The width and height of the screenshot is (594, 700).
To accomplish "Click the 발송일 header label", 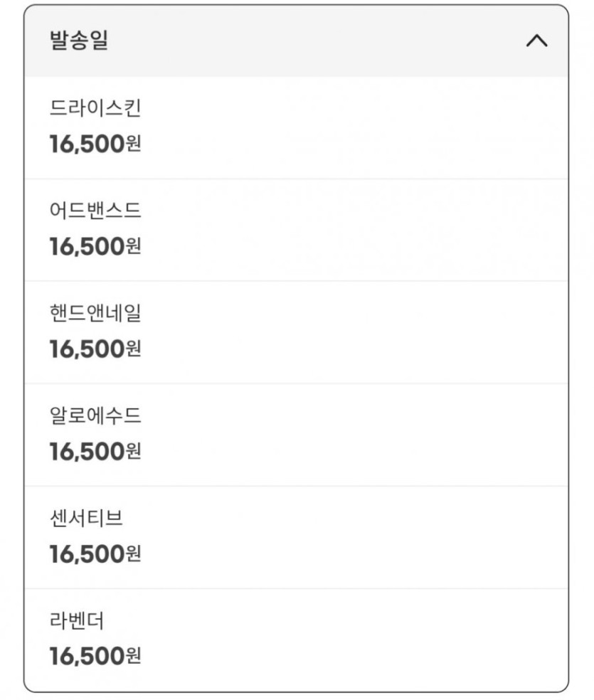I will click(x=78, y=41).
